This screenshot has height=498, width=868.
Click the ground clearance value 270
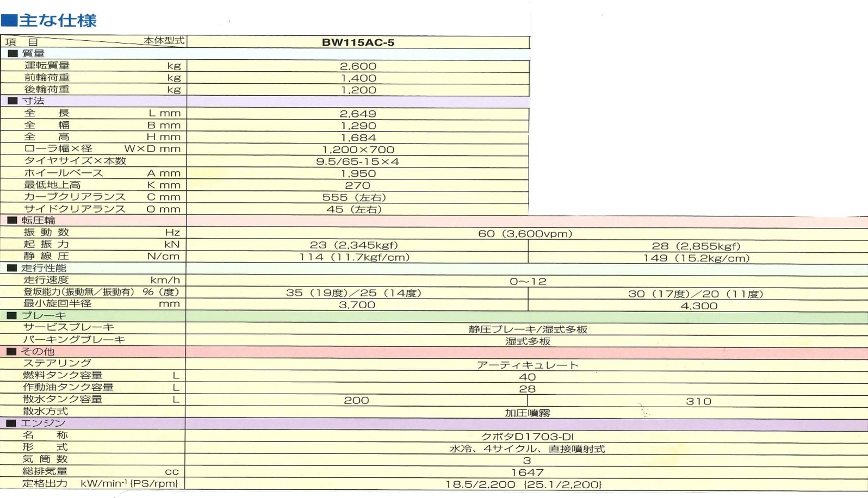coord(358,186)
